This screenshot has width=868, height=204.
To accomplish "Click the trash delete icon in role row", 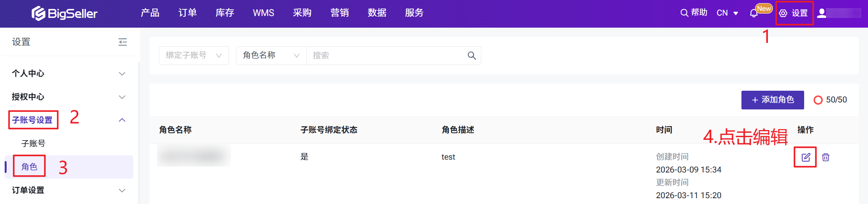I will (x=826, y=157).
